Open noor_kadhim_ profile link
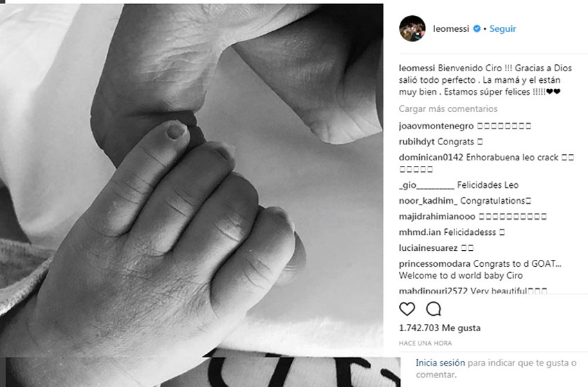 click(x=428, y=201)
